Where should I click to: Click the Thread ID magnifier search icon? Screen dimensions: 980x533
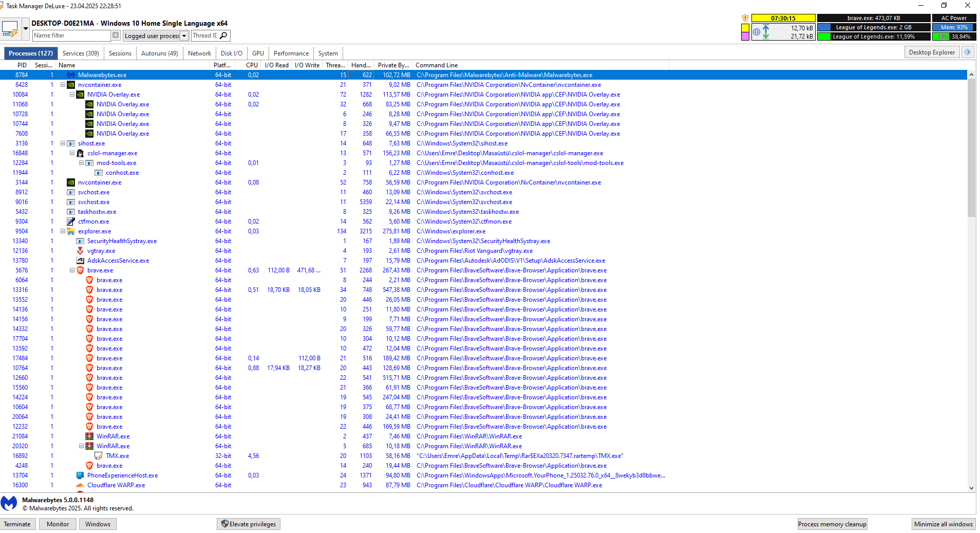coord(223,35)
